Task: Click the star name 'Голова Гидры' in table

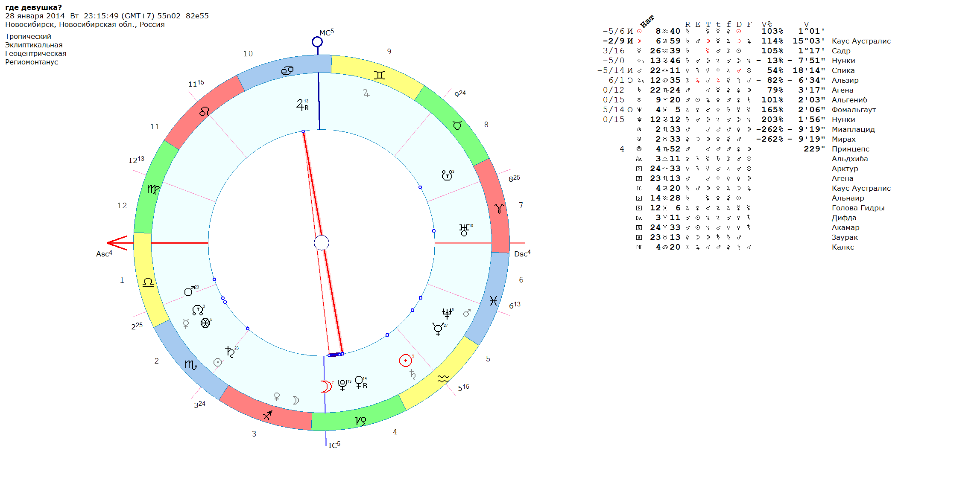Action: click(858, 208)
